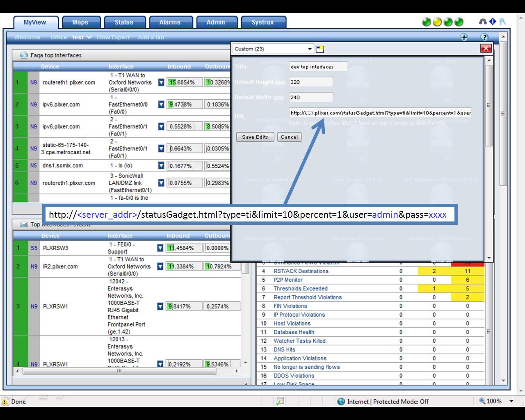525x420 pixels.
Task: Click the Top interfaces Percent panel icon
Action: [x=24, y=224]
